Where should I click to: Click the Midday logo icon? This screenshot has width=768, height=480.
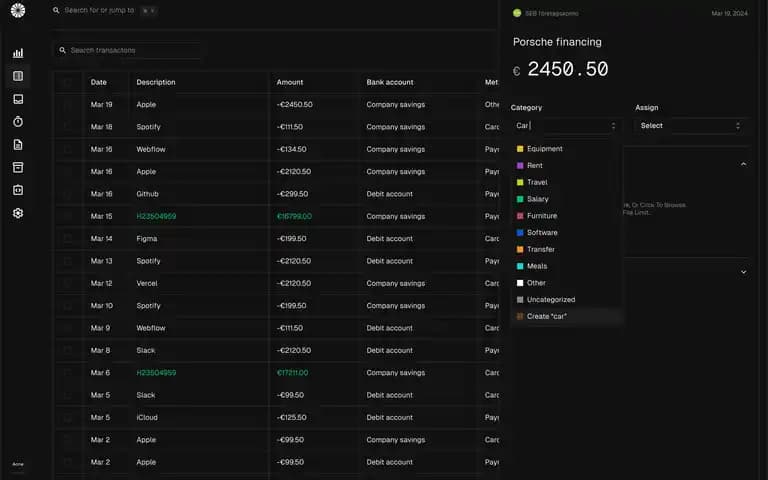click(18, 10)
